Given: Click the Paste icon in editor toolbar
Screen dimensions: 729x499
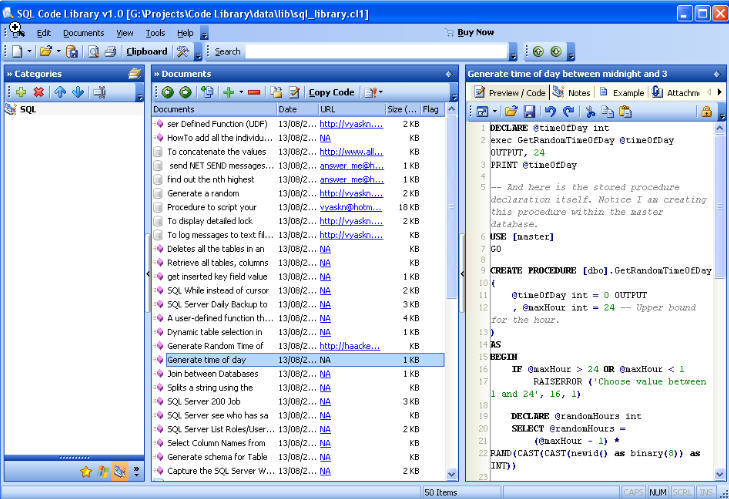Looking at the screenshot, I should click(x=625, y=112).
